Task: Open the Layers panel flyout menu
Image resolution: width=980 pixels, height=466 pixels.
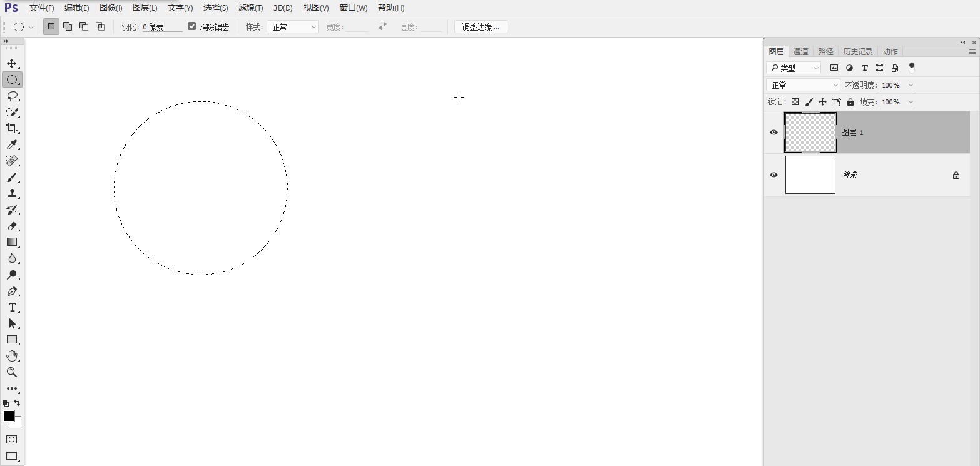Action: coord(972,51)
